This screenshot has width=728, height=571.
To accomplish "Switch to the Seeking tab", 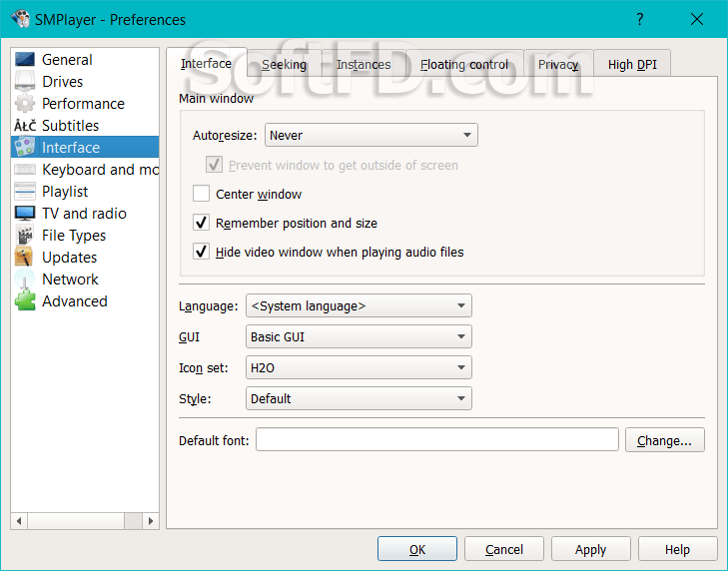I will tap(285, 64).
